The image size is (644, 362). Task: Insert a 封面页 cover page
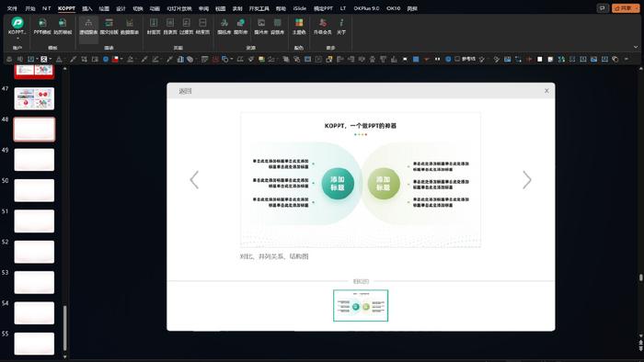[x=154, y=27]
